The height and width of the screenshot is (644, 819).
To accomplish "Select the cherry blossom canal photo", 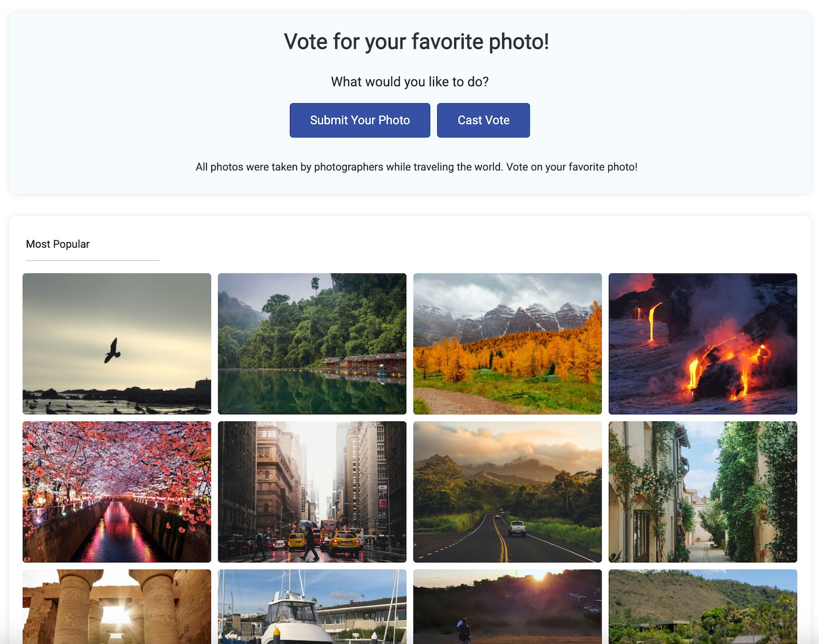I will pyautogui.click(x=116, y=491).
